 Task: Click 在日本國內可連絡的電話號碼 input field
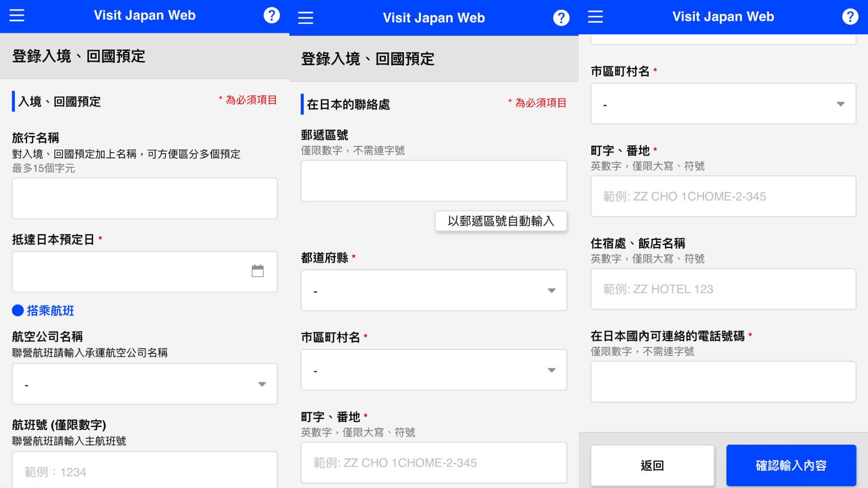723,381
